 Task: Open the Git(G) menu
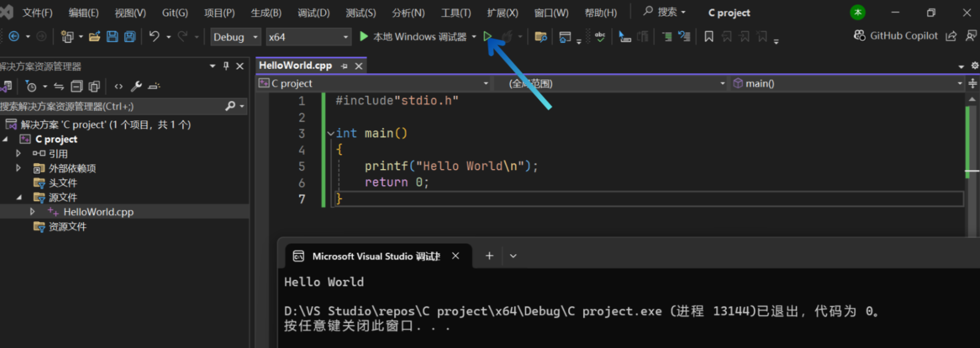coord(175,13)
